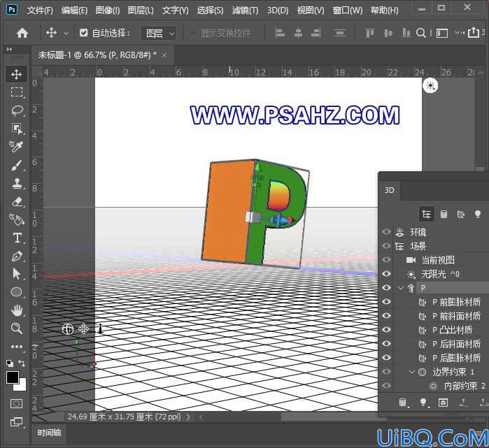489x448 pixels.
Task: Select the Paint Bucket tool
Action: coord(17,219)
